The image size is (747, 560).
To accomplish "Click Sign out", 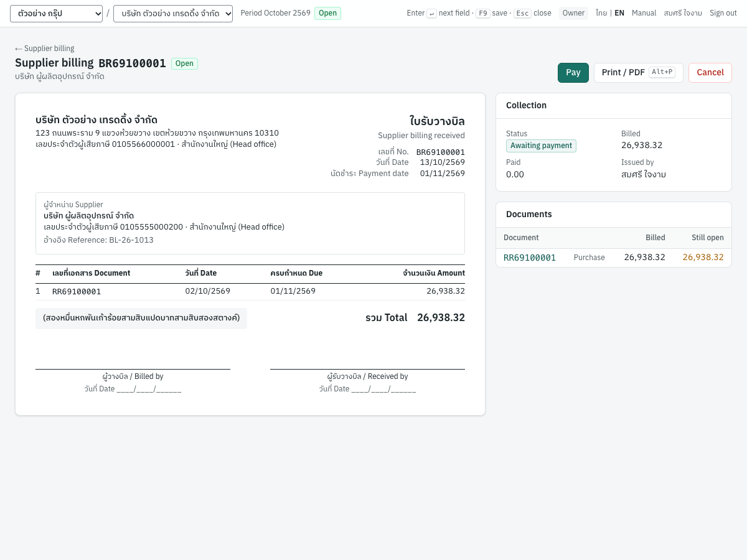I will tap(723, 13).
